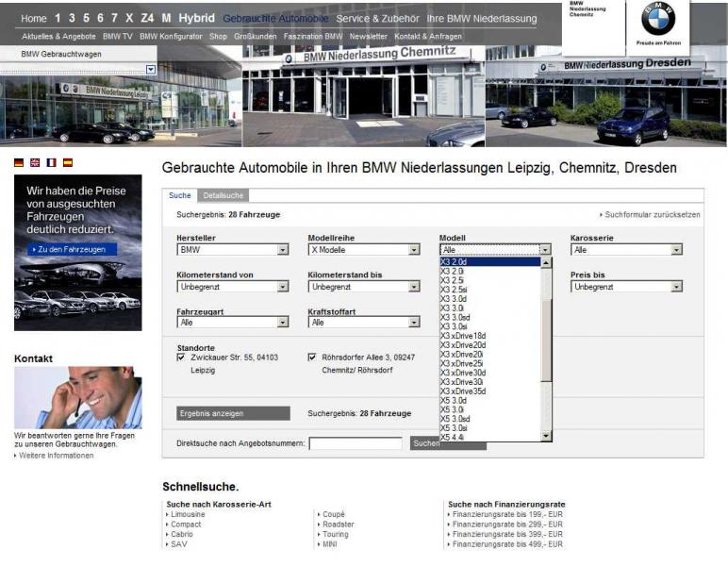This screenshot has height=566, width=728.
Task: Click scroll-up arrow in the Modell list
Action: 547,262
